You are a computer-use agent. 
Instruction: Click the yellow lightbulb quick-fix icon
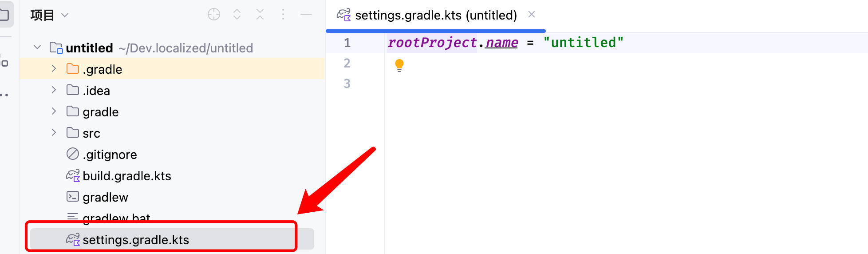coord(399,65)
